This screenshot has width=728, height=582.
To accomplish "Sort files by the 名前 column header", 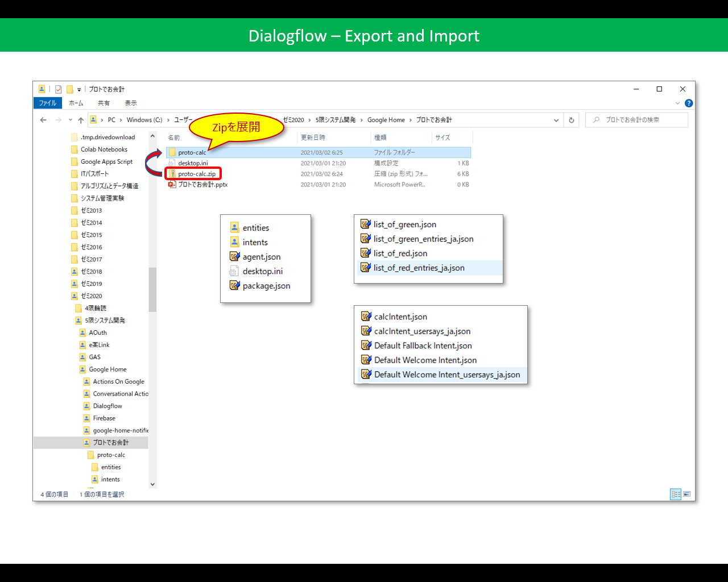I will click(174, 138).
